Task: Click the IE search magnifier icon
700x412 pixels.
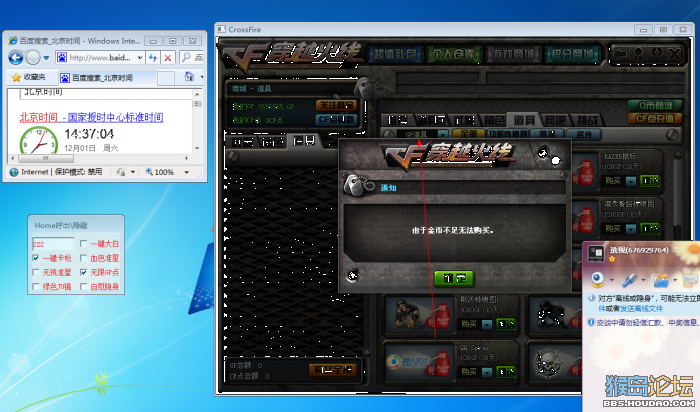Action: coord(186,57)
